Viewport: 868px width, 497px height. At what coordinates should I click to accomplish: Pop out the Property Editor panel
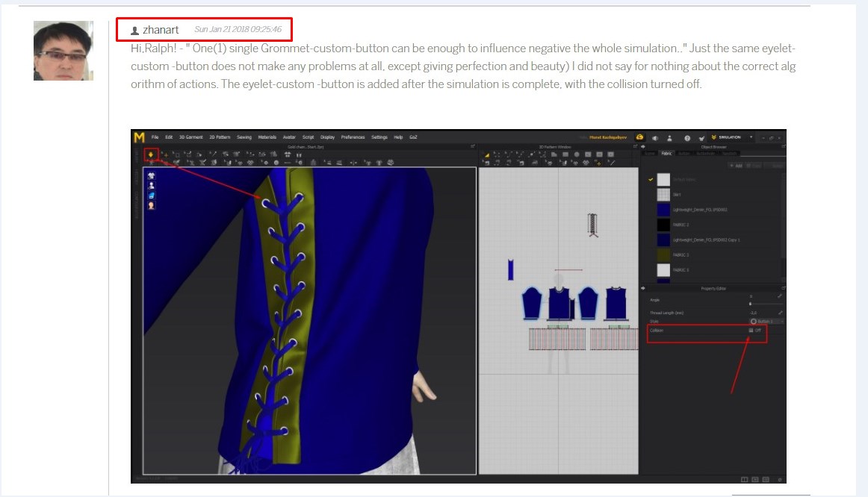pyautogui.click(x=784, y=288)
